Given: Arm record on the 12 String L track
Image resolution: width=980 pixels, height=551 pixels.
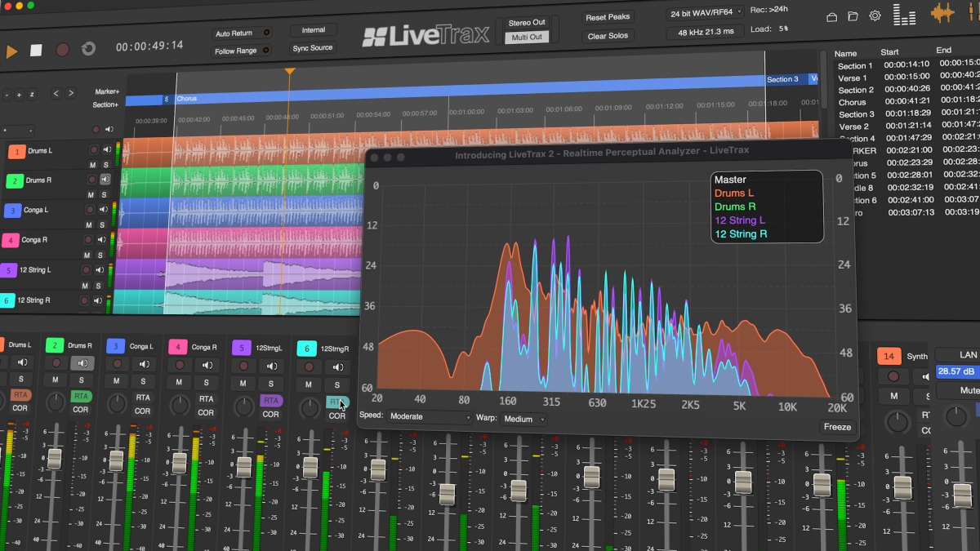Looking at the screenshot, I should (x=86, y=269).
